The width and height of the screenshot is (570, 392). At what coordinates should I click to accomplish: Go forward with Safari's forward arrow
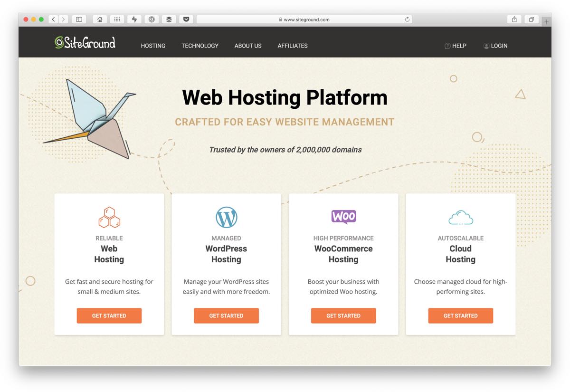(x=63, y=19)
